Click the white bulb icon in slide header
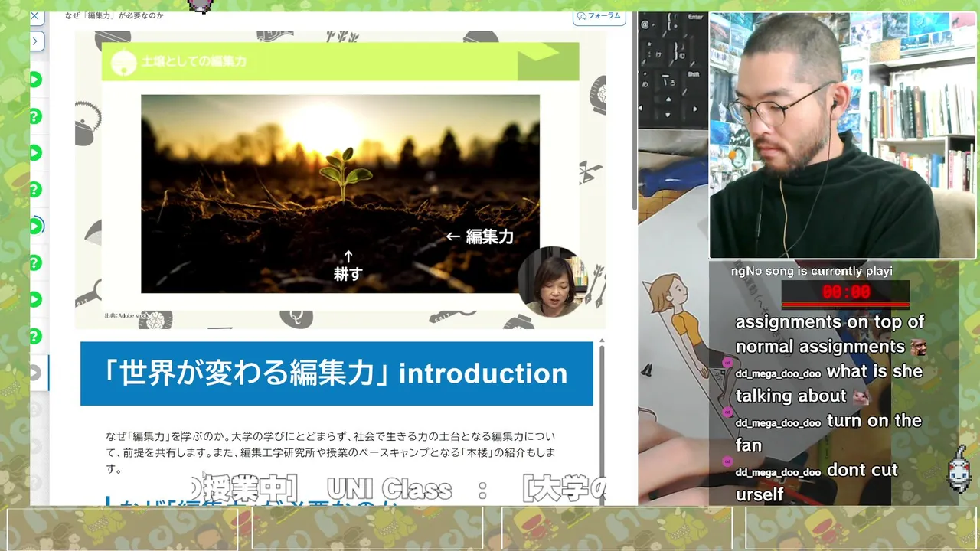 [x=123, y=62]
